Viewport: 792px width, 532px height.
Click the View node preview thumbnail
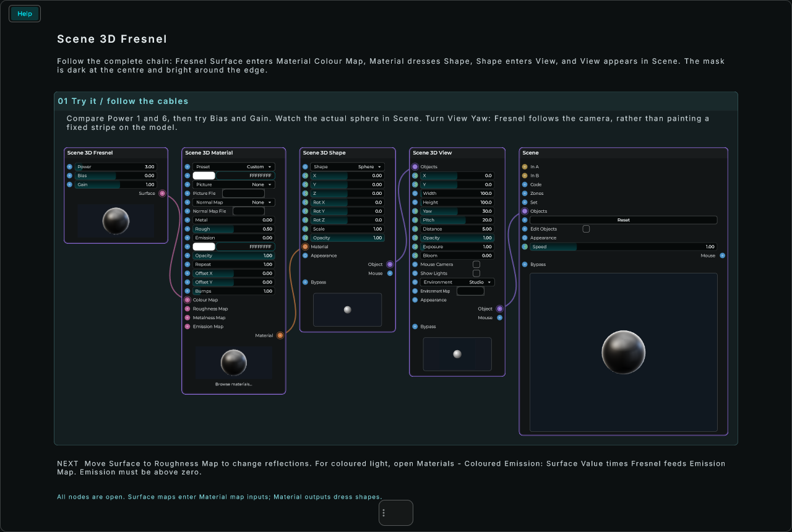(x=457, y=354)
